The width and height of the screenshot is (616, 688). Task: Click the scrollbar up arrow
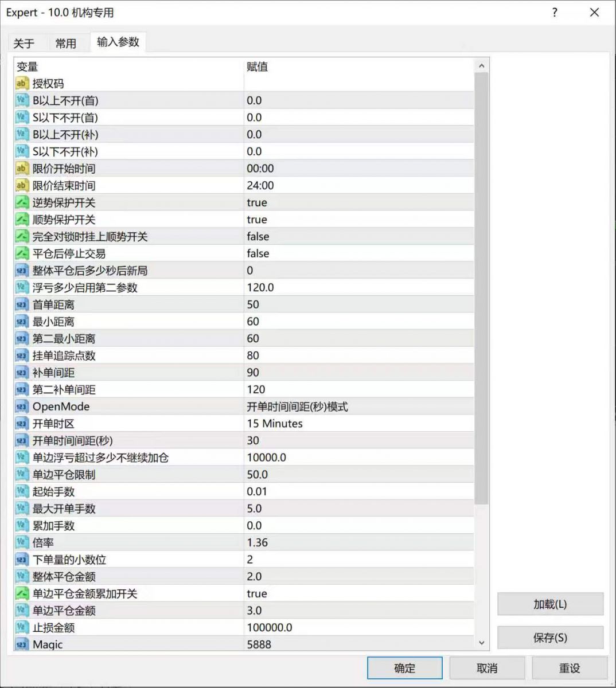tap(482, 66)
